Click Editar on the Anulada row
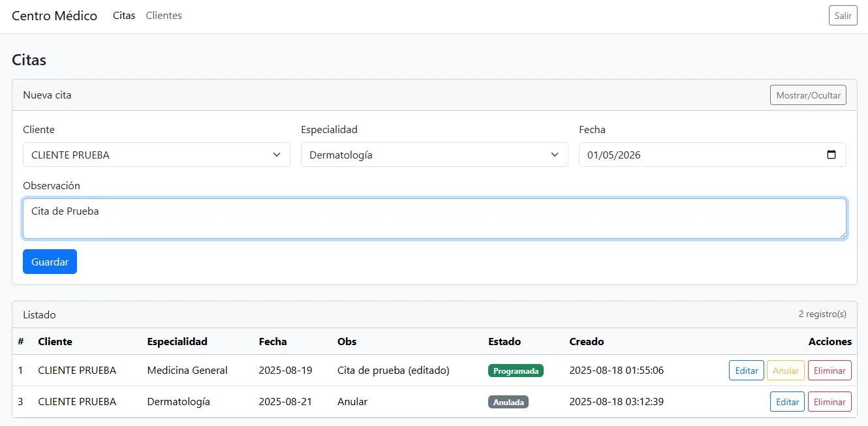 point(787,401)
